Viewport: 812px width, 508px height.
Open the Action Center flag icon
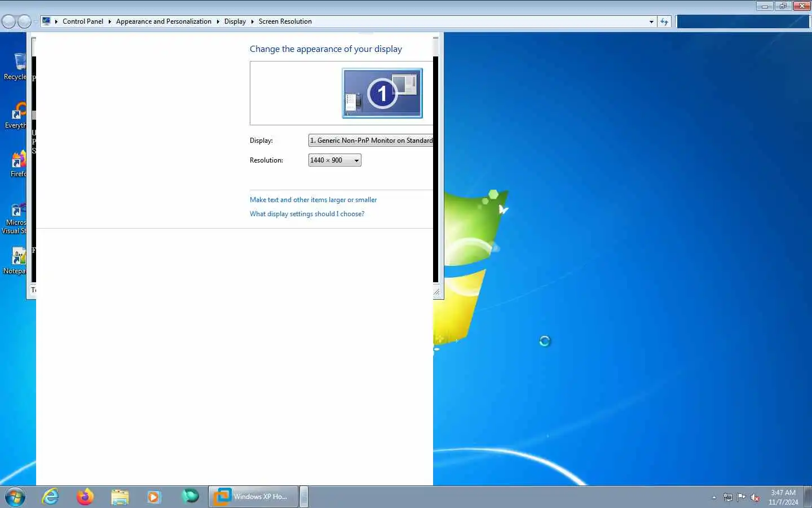coord(742,497)
